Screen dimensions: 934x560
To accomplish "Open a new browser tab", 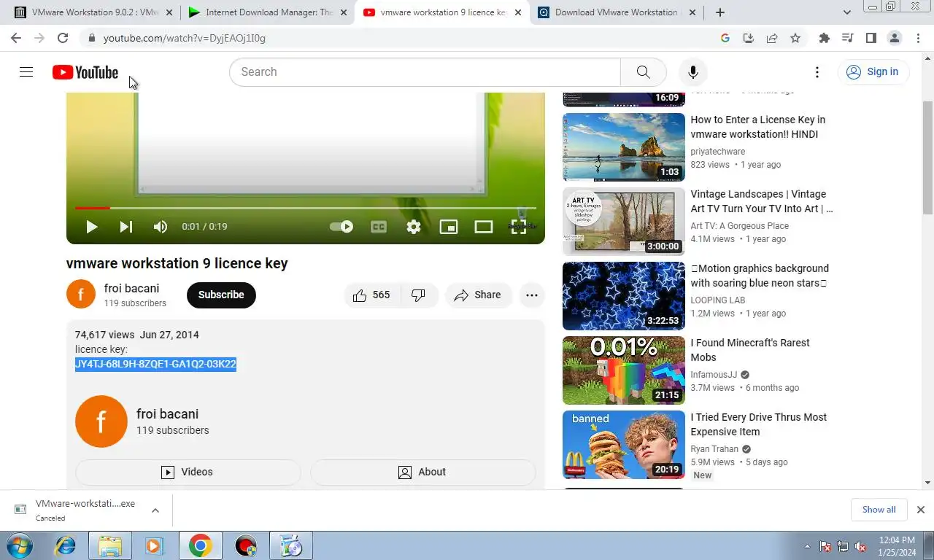I will [x=720, y=12].
